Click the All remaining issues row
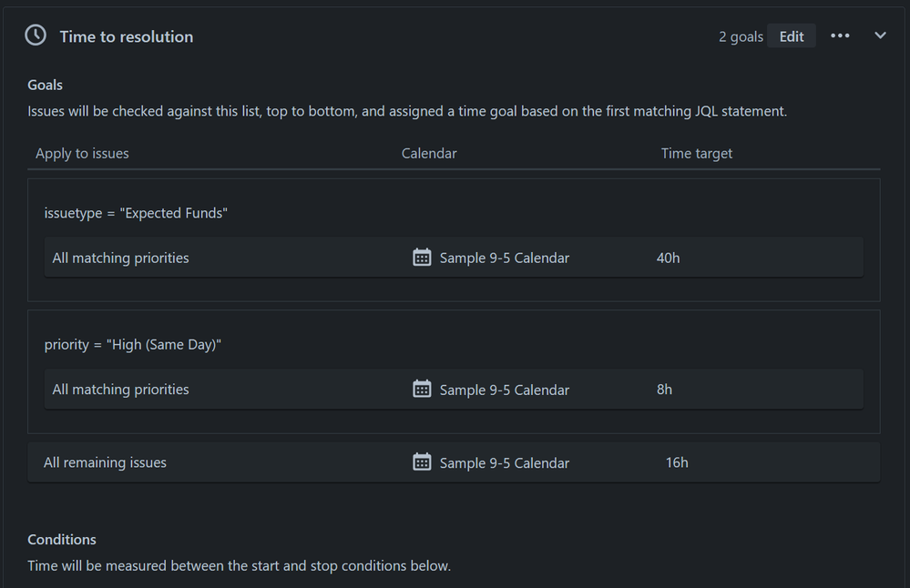This screenshot has height=588, width=910. click(454, 462)
